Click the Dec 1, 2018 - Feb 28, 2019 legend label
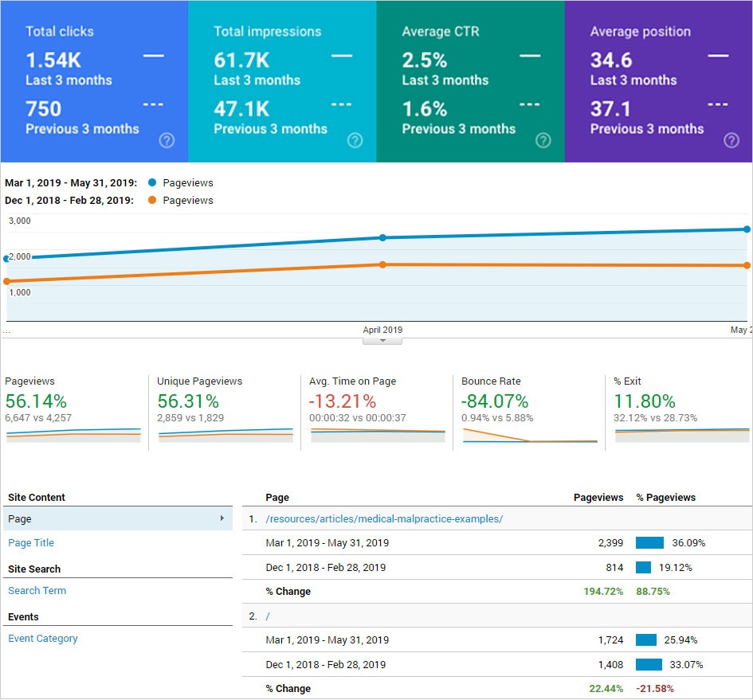The height and width of the screenshot is (700, 753). [69, 200]
